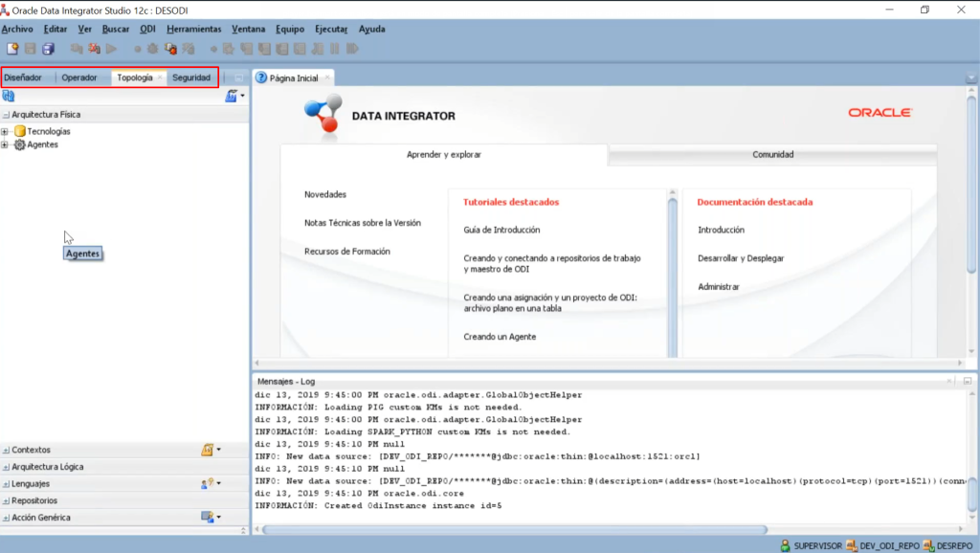Image resolution: width=980 pixels, height=553 pixels.
Task: Click the start page vertical scrollbar
Action: pyautogui.click(x=971, y=185)
